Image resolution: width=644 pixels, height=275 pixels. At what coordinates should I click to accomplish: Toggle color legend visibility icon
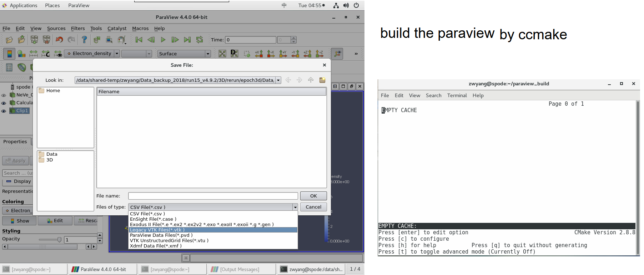click(9, 54)
